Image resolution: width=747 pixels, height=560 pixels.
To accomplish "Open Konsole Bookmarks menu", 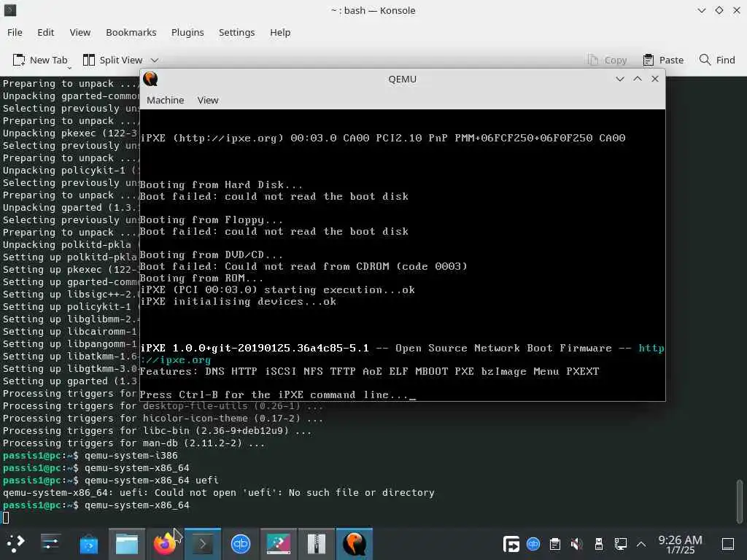I will pos(131,32).
